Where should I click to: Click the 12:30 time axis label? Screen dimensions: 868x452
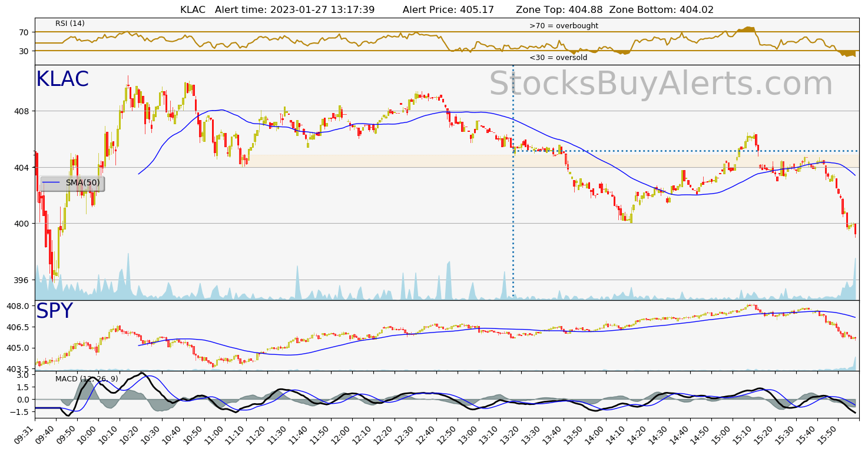pos(406,434)
